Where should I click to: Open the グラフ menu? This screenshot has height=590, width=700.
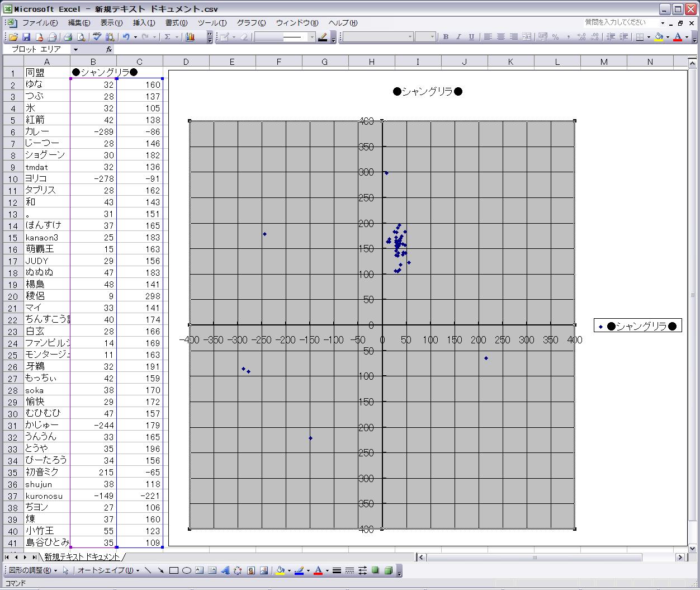(x=251, y=23)
